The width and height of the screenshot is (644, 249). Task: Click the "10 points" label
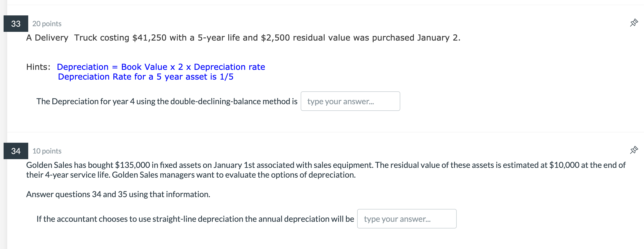47,151
